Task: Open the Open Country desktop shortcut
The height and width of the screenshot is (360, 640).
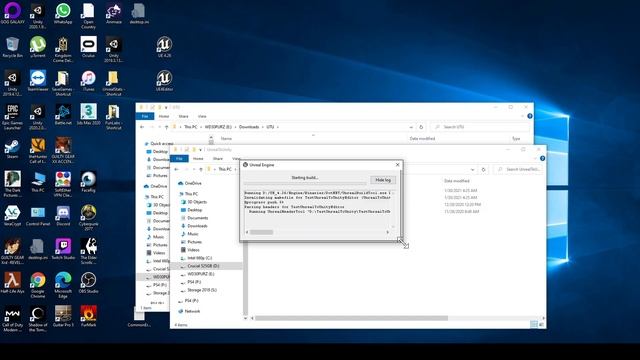Action: coord(88,16)
